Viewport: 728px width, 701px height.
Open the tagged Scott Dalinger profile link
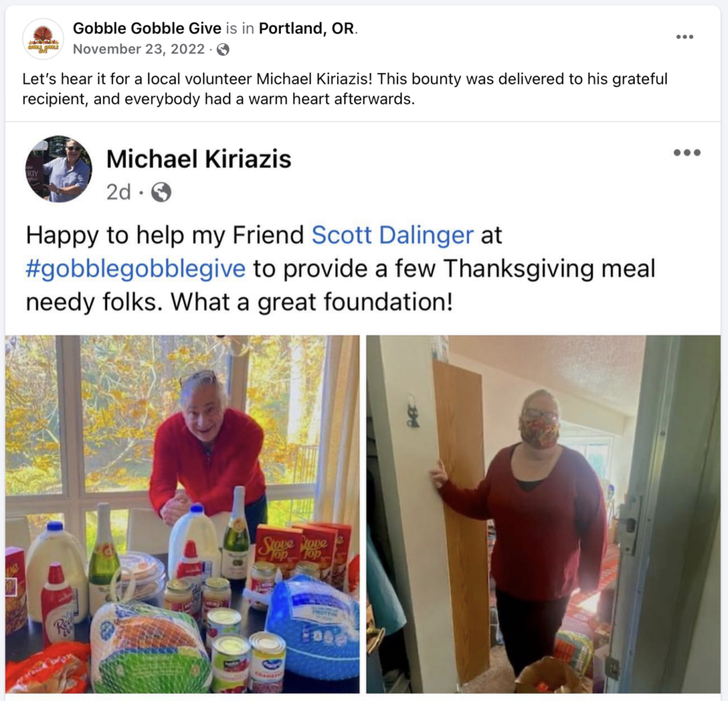click(x=392, y=235)
